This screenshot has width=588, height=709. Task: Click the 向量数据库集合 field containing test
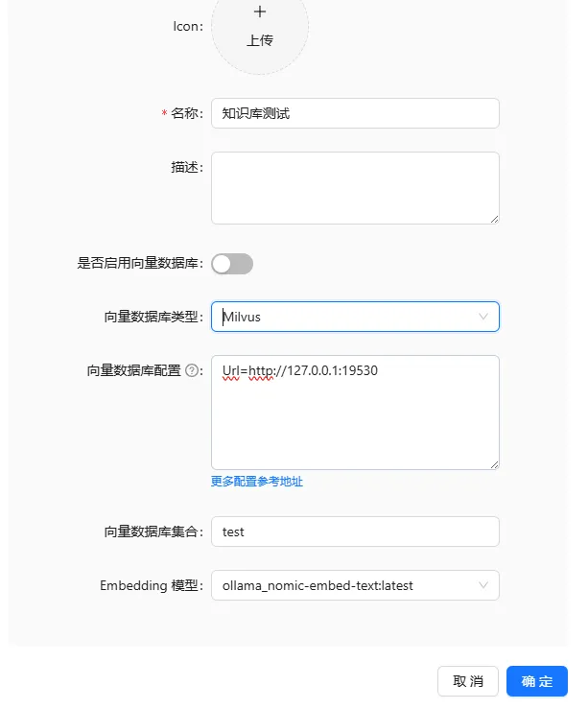tap(355, 532)
